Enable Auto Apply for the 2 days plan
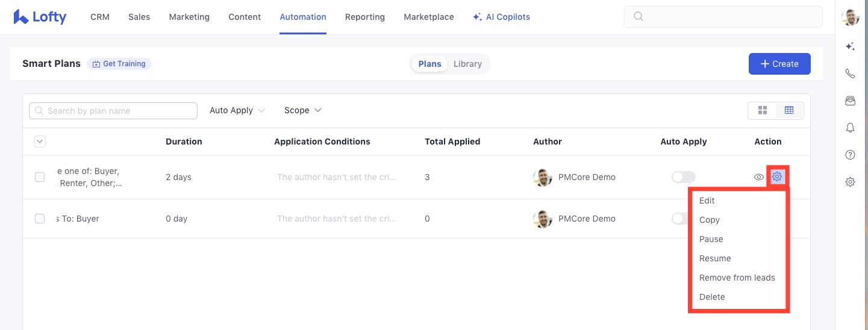Image resolution: width=868 pixels, height=330 pixels. pos(683,177)
